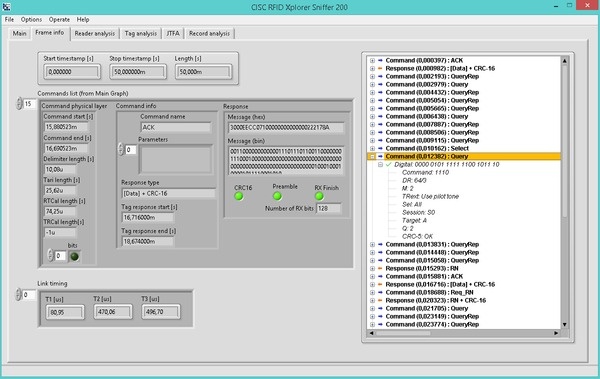600x379 pixels.
Task: Switch to the Reader analysis tab
Action: (x=95, y=34)
